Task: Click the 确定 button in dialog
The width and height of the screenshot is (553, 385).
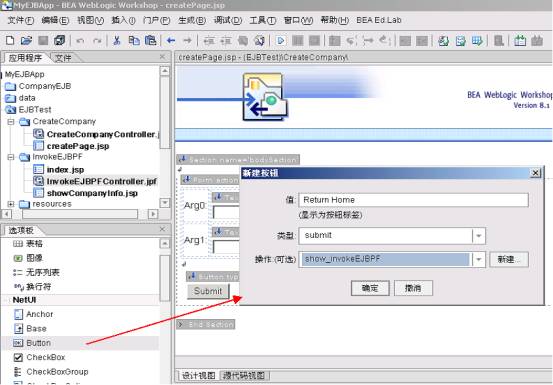Action: point(370,288)
